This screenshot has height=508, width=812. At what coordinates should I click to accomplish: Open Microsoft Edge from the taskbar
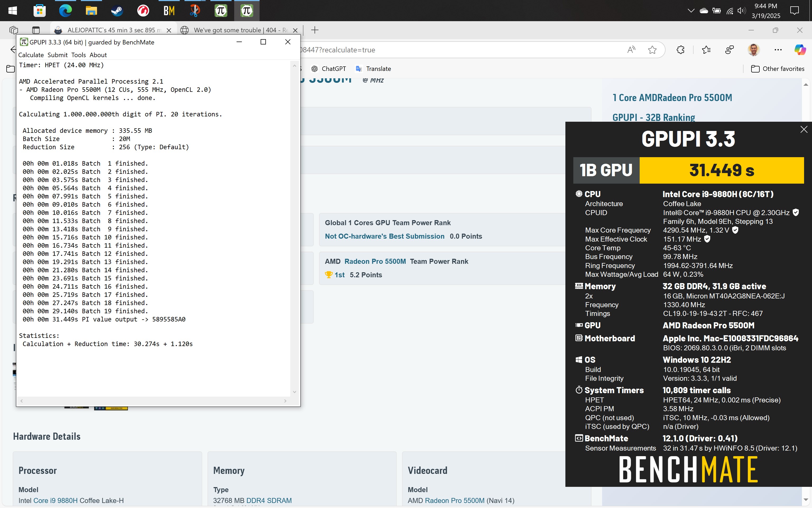pyautogui.click(x=66, y=11)
